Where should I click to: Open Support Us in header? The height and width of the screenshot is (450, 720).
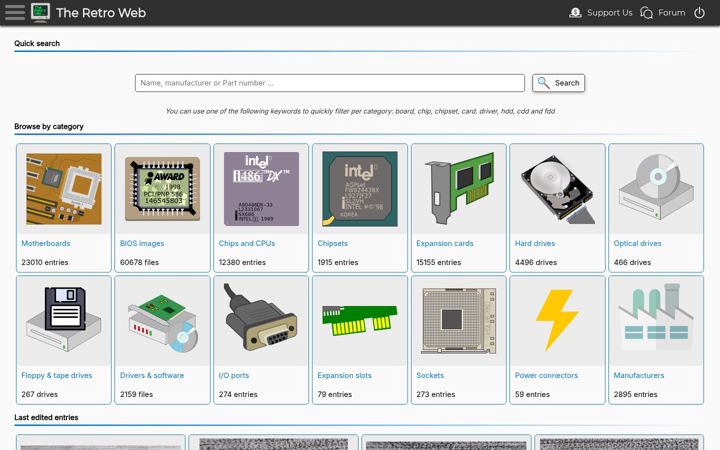click(x=610, y=13)
